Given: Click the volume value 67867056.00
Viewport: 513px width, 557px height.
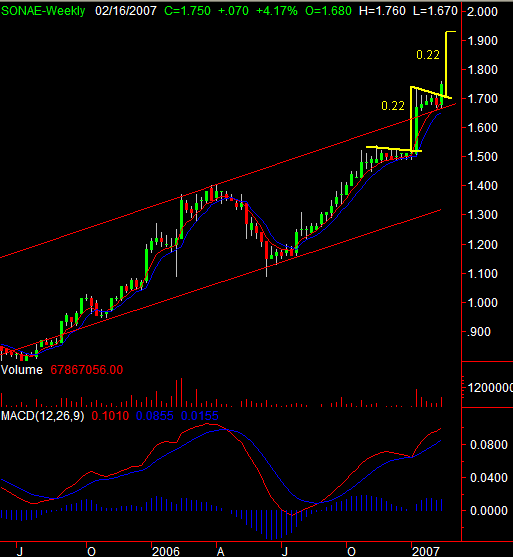Looking at the screenshot, I should (87, 370).
